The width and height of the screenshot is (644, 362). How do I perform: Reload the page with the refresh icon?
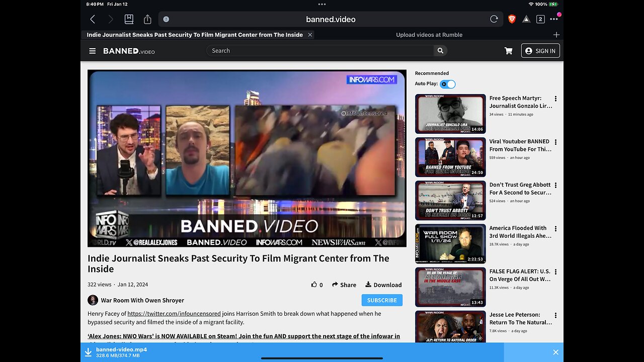coord(494,19)
